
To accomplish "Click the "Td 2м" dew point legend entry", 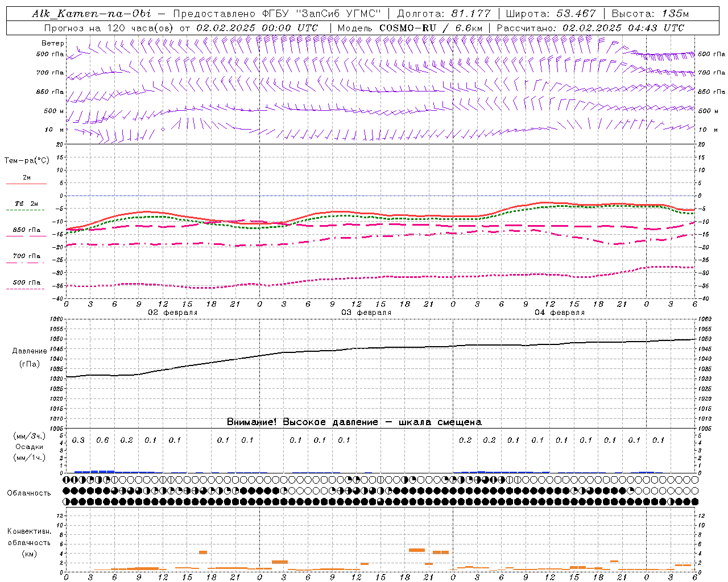I will [x=27, y=203].
